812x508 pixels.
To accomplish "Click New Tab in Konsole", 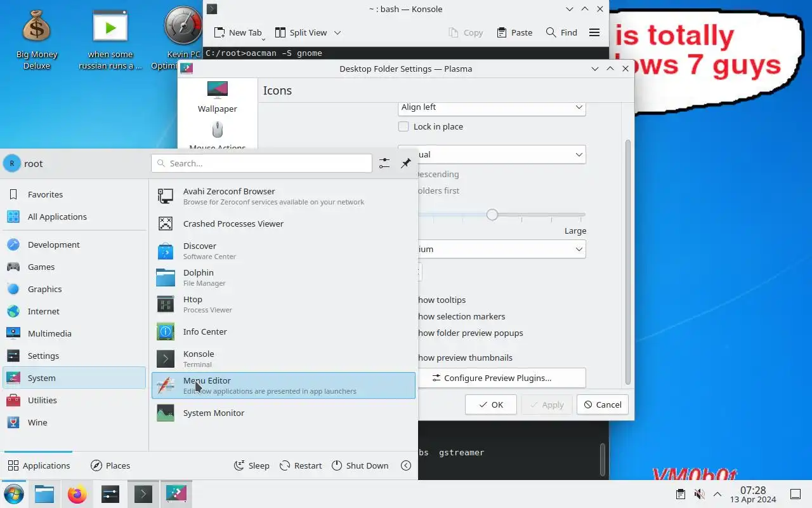I will (x=238, y=32).
